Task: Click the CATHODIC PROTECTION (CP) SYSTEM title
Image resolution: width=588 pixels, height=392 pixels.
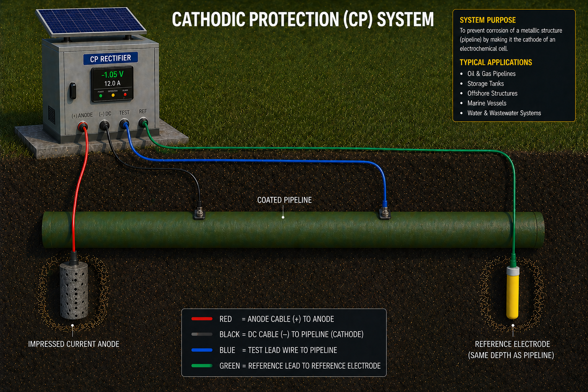Action: tap(304, 20)
